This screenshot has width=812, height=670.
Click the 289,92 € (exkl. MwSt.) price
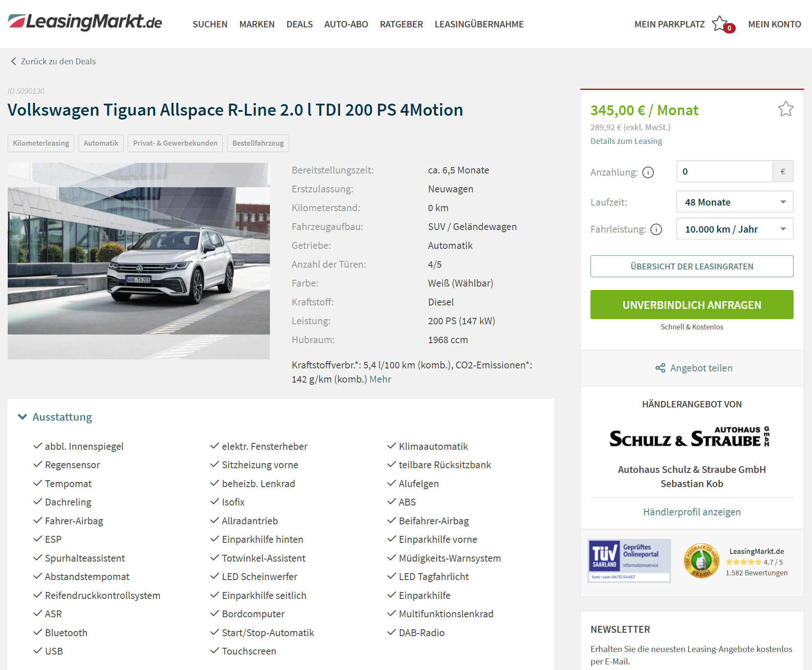click(630, 127)
